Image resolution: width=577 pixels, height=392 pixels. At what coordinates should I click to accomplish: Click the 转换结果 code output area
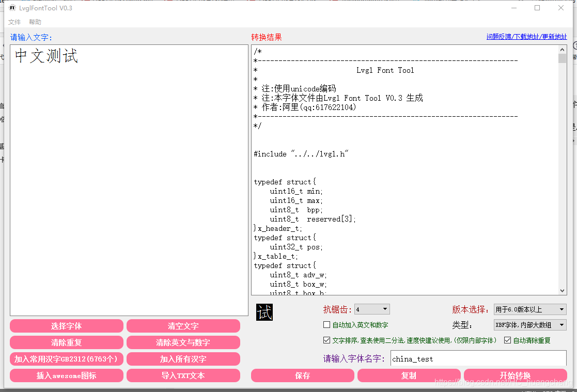(x=405, y=170)
